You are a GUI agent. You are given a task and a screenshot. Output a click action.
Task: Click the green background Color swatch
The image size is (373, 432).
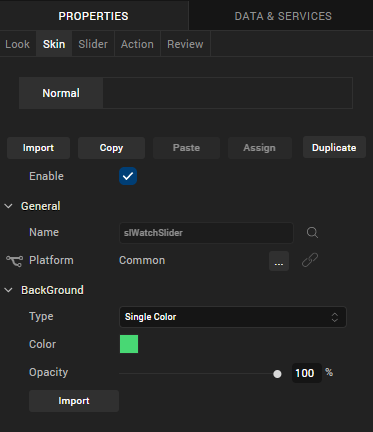point(129,344)
